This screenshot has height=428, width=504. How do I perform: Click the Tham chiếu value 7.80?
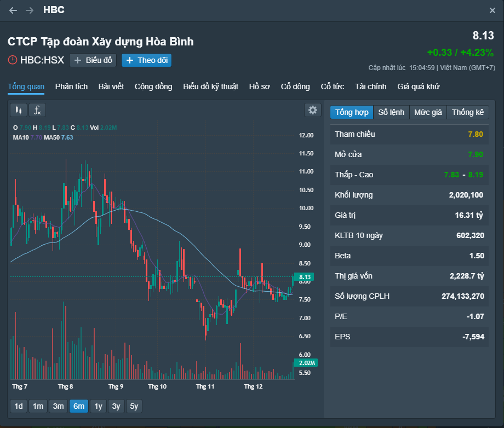click(476, 134)
